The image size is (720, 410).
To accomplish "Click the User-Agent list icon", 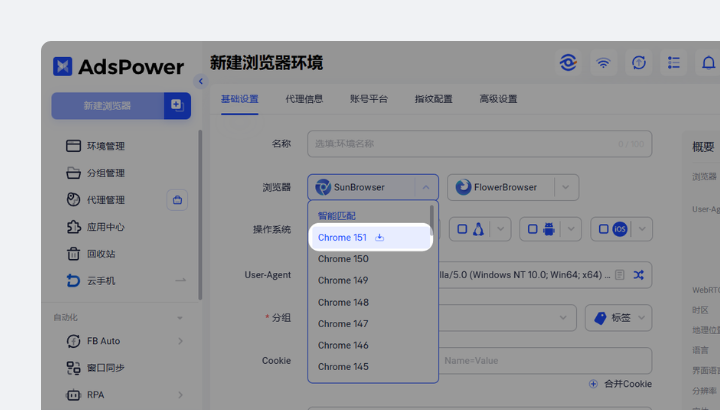I will tap(619, 275).
